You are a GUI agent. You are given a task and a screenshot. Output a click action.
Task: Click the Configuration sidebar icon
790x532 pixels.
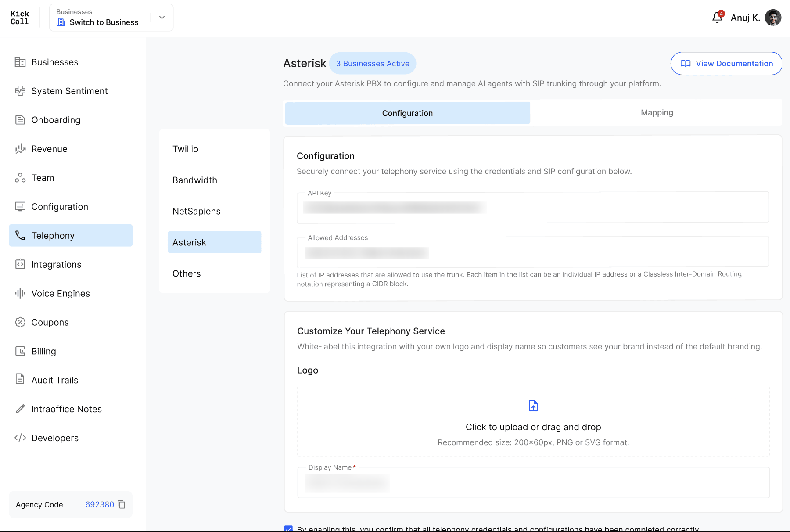pyautogui.click(x=20, y=206)
